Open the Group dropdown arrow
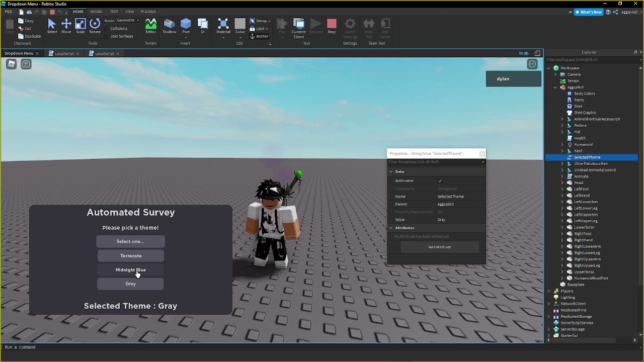The width and height of the screenshot is (644, 362). click(270, 21)
